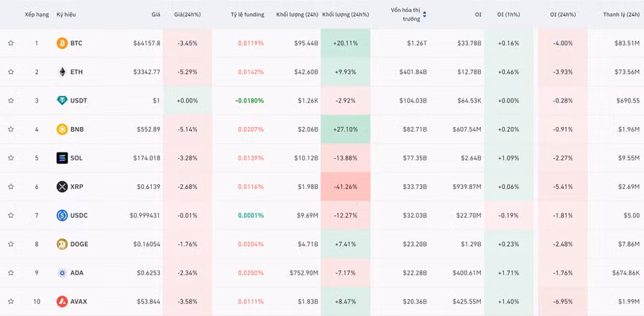Click ETH open interest $12.78B
The height and width of the screenshot is (316, 644).
[x=469, y=71]
